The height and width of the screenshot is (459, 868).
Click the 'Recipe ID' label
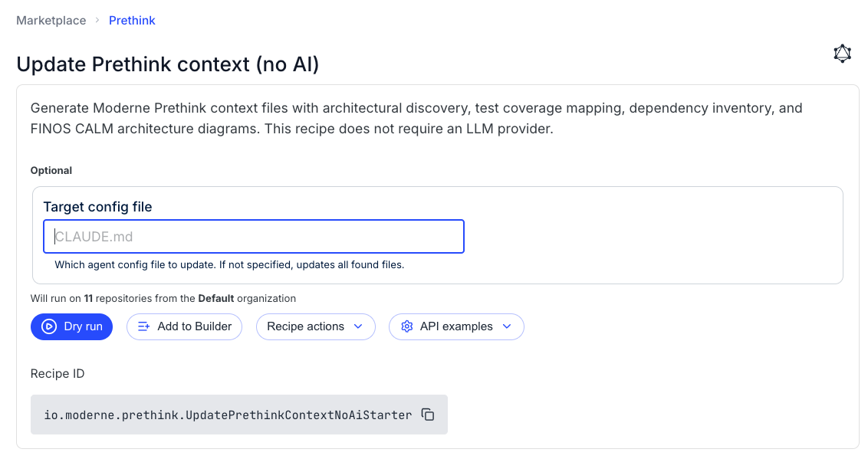coord(58,374)
